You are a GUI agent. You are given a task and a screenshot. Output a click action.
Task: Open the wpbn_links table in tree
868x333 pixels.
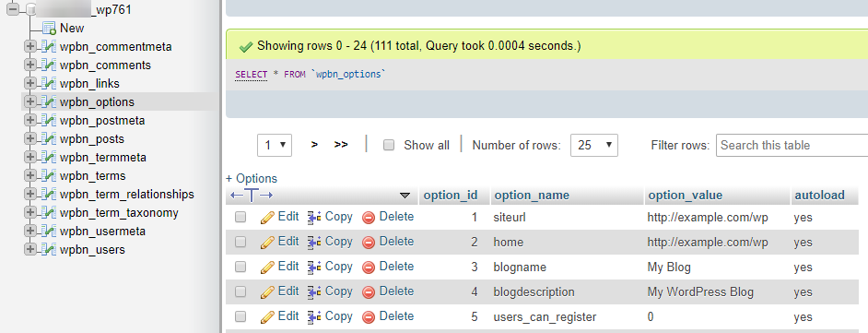click(89, 84)
